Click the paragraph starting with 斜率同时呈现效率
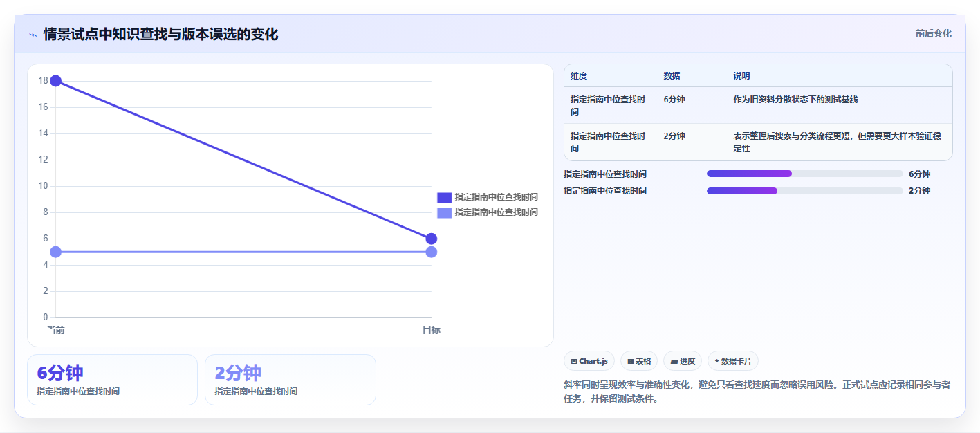Image resolution: width=980 pixels, height=433 pixels. [x=757, y=391]
